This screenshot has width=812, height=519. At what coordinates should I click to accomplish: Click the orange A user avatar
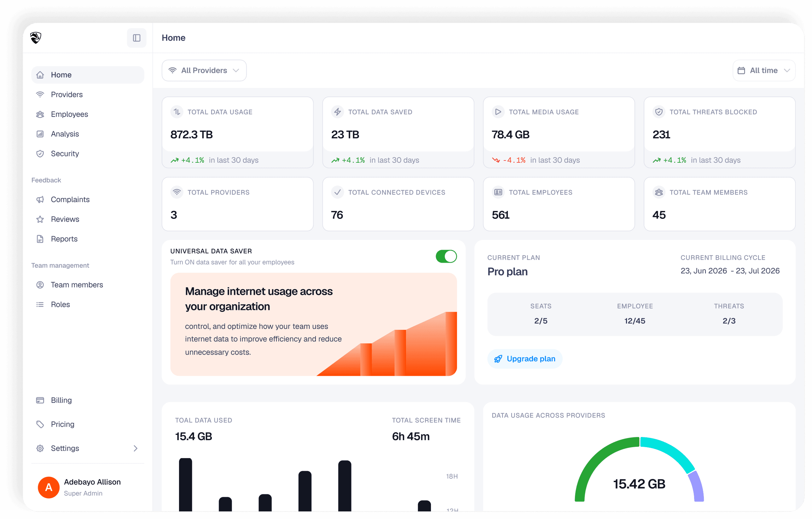pyautogui.click(x=49, y=487)
